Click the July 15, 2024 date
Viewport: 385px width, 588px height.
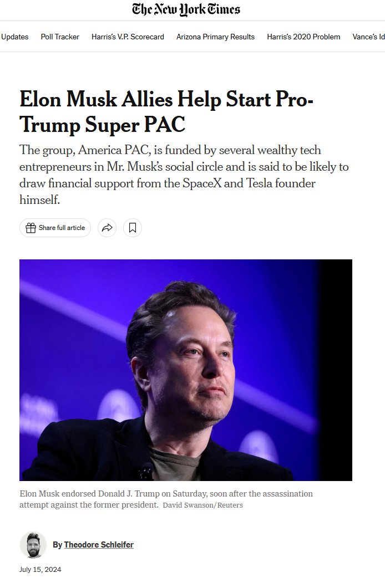click(40, 570)
